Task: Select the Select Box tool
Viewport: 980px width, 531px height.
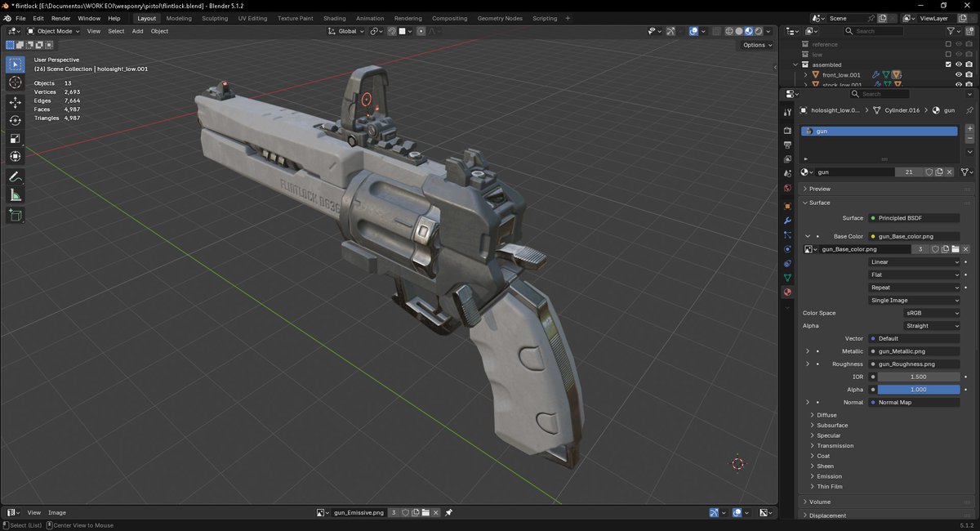Action: point(16,64)
